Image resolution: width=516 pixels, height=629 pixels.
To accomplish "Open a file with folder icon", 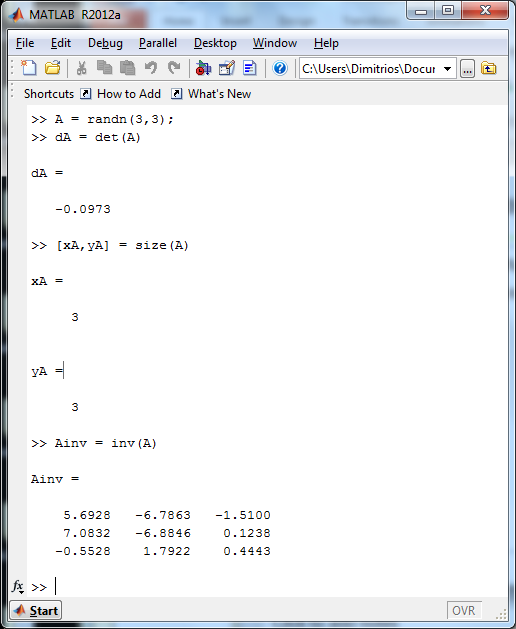I will click(x=53, y=68).
